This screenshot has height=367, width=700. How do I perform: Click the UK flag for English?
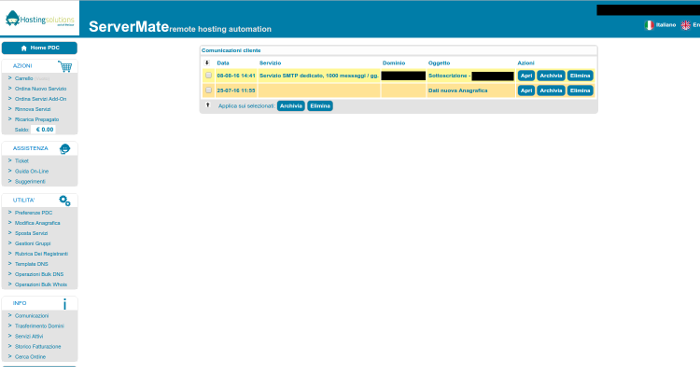coord(686,25)
